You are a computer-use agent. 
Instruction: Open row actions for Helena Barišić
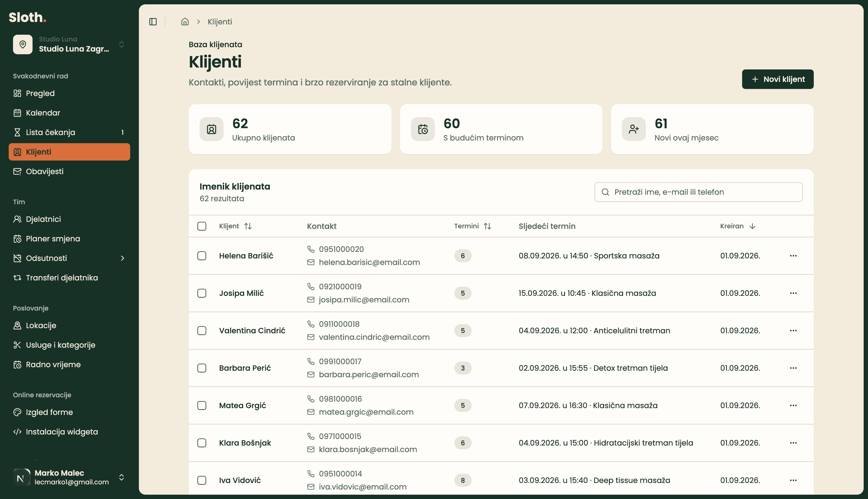793,256
